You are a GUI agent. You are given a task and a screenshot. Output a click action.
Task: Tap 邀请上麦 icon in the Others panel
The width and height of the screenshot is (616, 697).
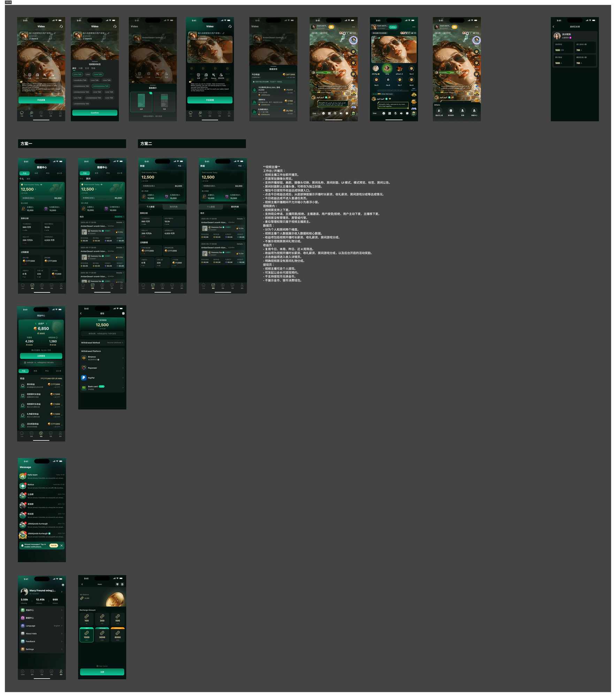[x=439, y=110]
